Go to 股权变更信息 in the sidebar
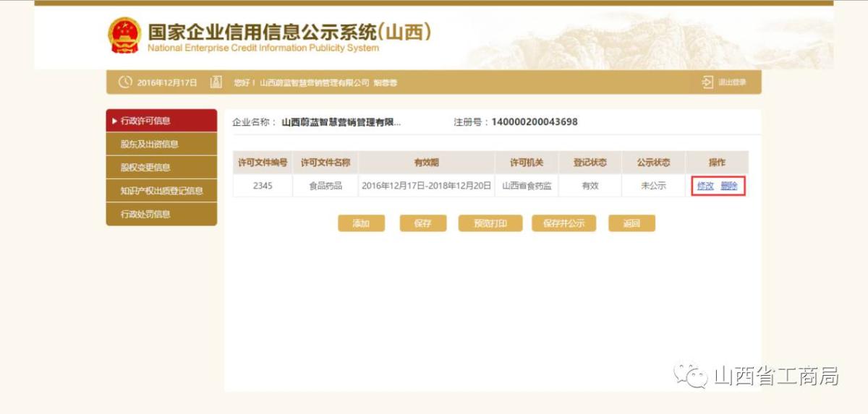 (x=161, y=167)
